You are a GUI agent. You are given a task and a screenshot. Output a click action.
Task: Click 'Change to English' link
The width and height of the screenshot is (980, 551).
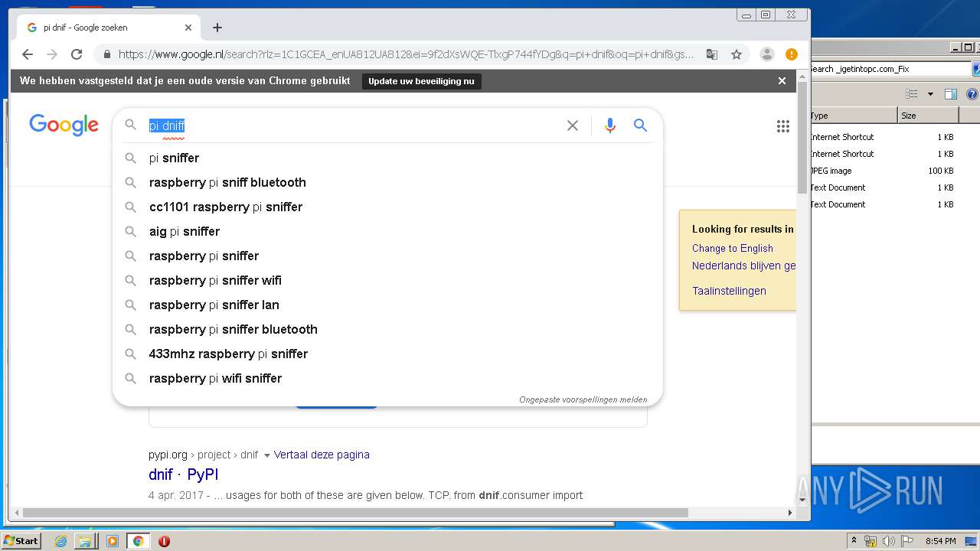click(732, 248)
